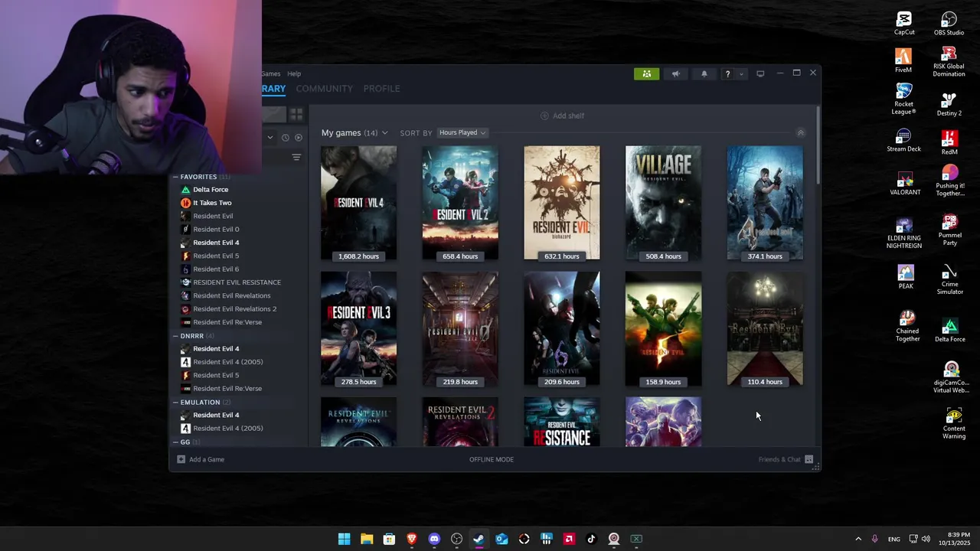Enter Big Picture mode monitor icon

[x=760, y=73]
